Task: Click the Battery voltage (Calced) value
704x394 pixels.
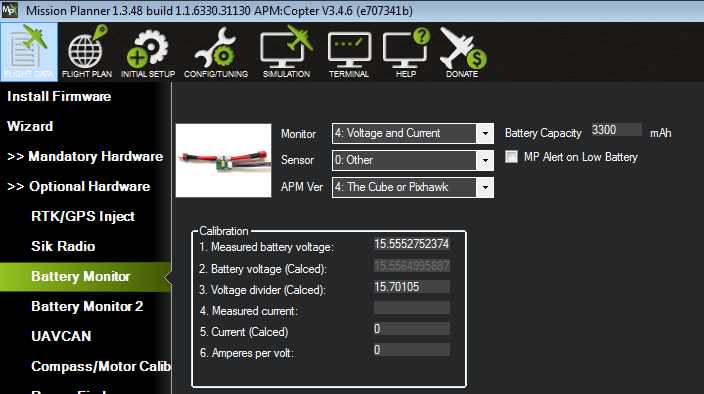Action: (x=412, y=266)
